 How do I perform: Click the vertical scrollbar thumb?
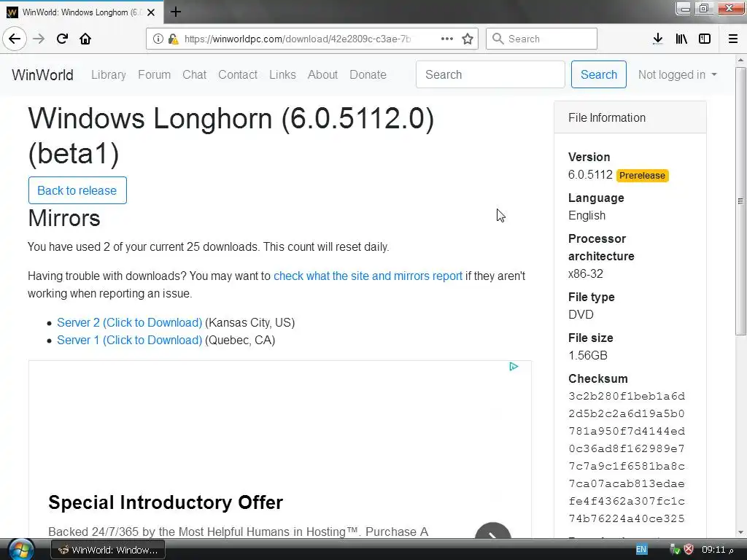(x=740, y=201)
